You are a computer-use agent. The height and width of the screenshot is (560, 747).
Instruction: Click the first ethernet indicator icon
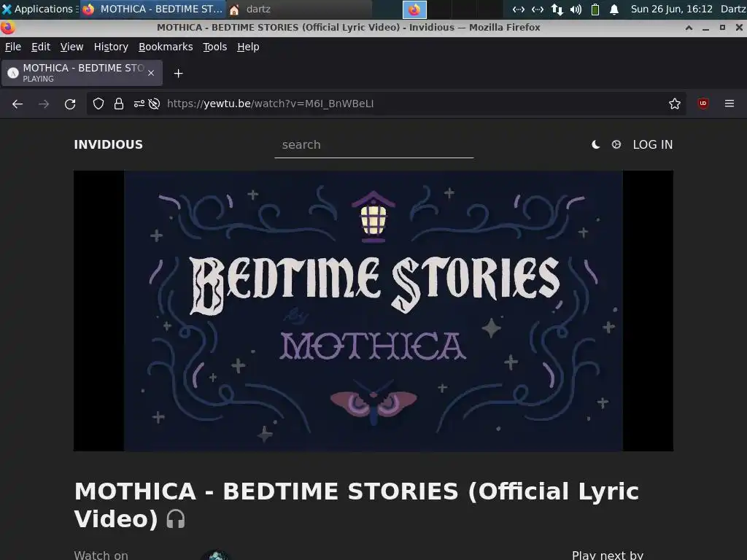[519, 9]
